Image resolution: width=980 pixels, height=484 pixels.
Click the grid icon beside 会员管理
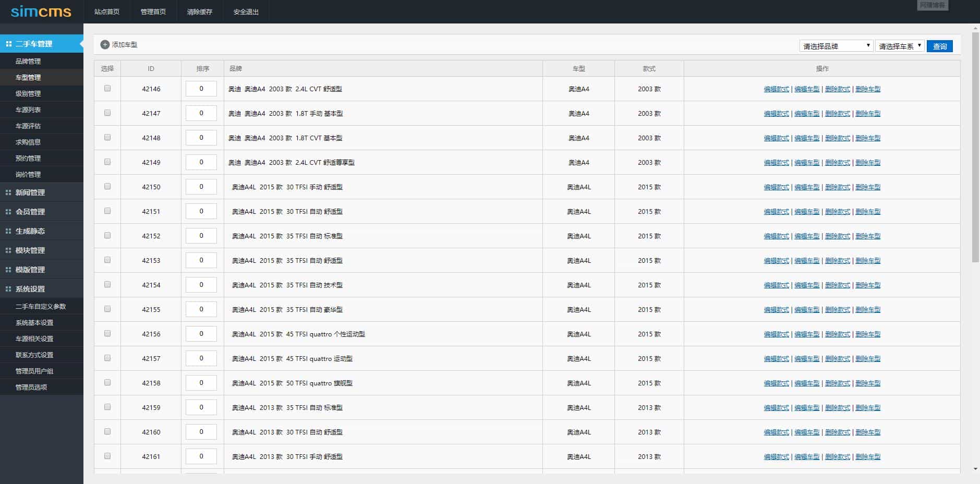(x=8, y=212)
